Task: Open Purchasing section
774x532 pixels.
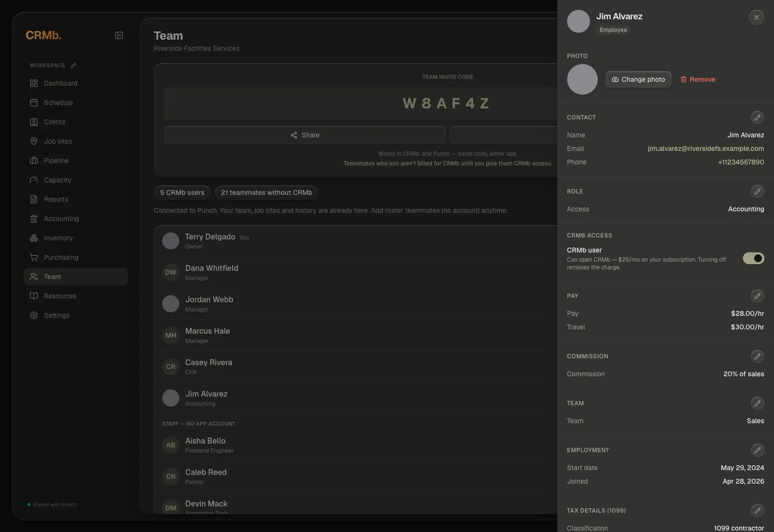Action: tap(76, 257)
